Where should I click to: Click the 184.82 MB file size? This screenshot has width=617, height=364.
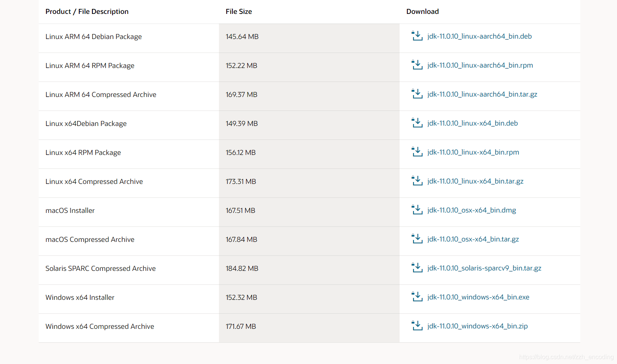click(242, 269)
